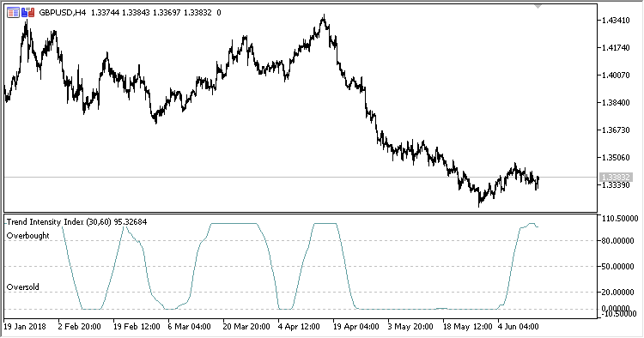Click the Oversold level label
The height and width of the screenshot is (338, 644).
[23, 287]
